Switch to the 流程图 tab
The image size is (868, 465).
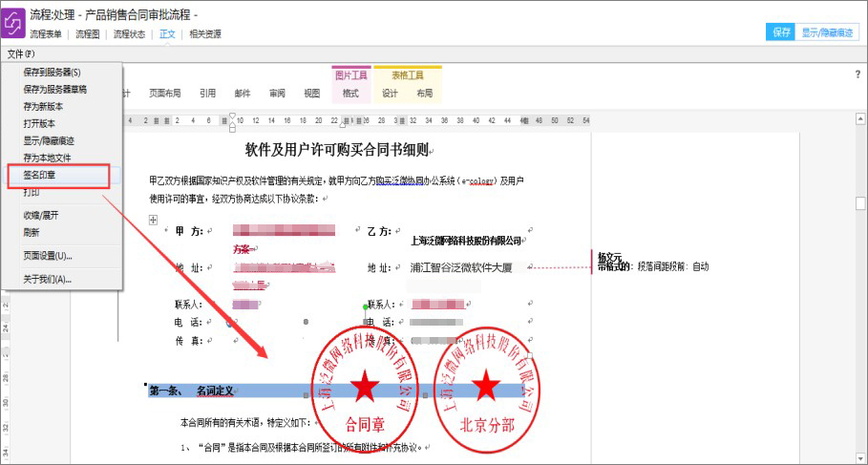(x=88, y=34)
